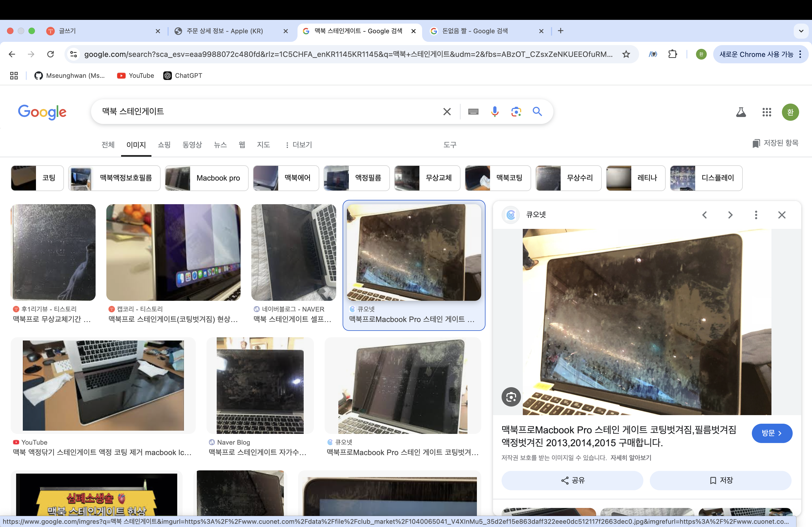Open preview panel more options menu
This screenshot has width=812, height=527.
(756, 215)
